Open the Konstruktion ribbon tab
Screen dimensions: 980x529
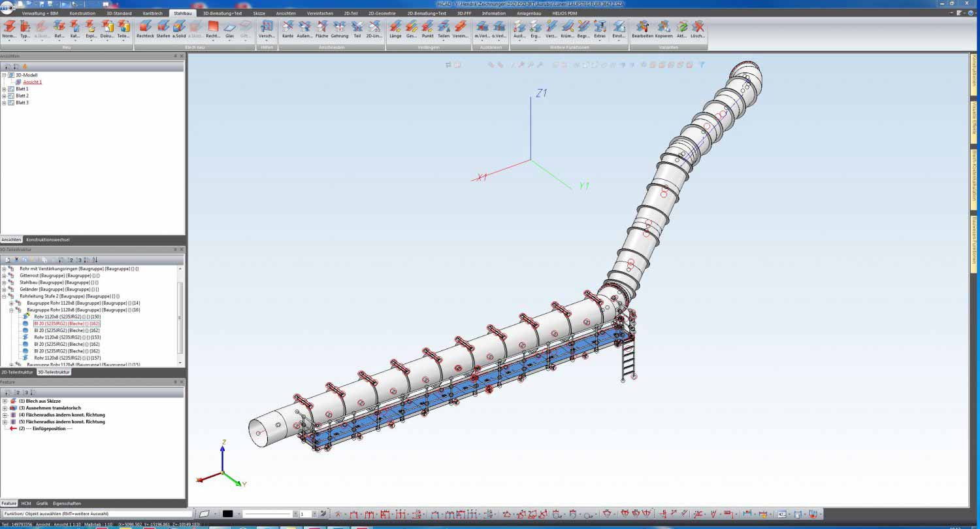[x=82, y=13]
